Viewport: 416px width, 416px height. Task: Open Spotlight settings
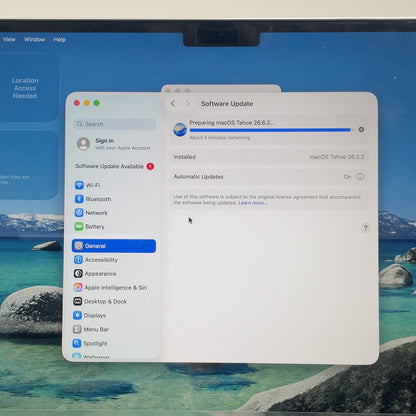coord(90,343)
